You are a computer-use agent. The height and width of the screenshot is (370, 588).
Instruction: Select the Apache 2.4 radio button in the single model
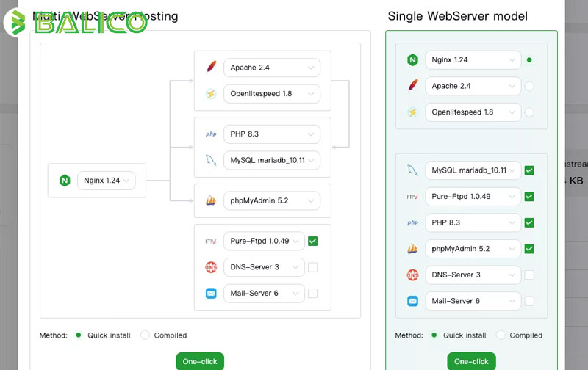click(529, 86)
